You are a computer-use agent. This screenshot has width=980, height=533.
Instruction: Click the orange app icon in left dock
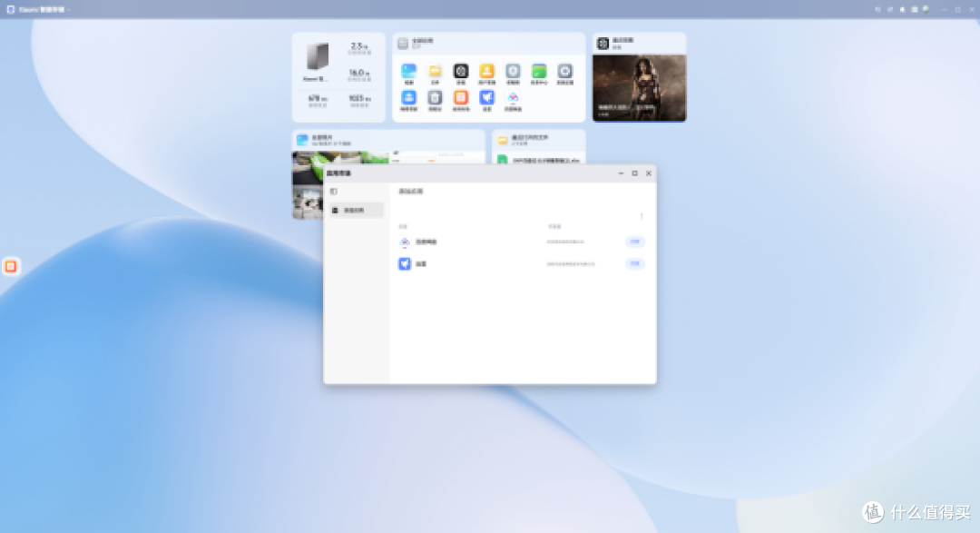coord(11,267)
